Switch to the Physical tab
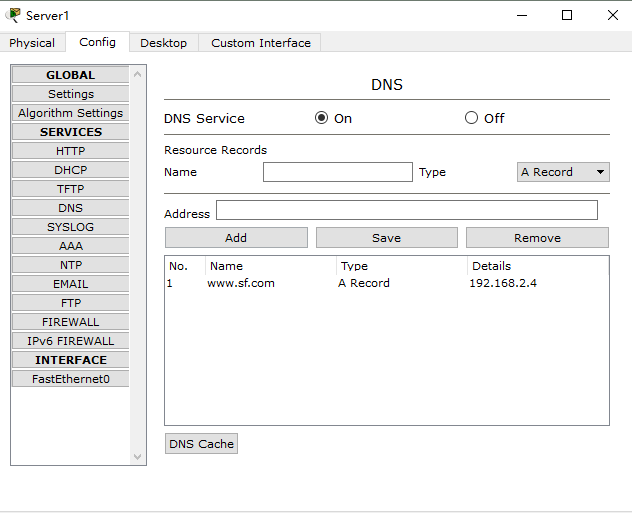This screenshot has width=632, height=513. pyautogui.click(x=32, y=43)
